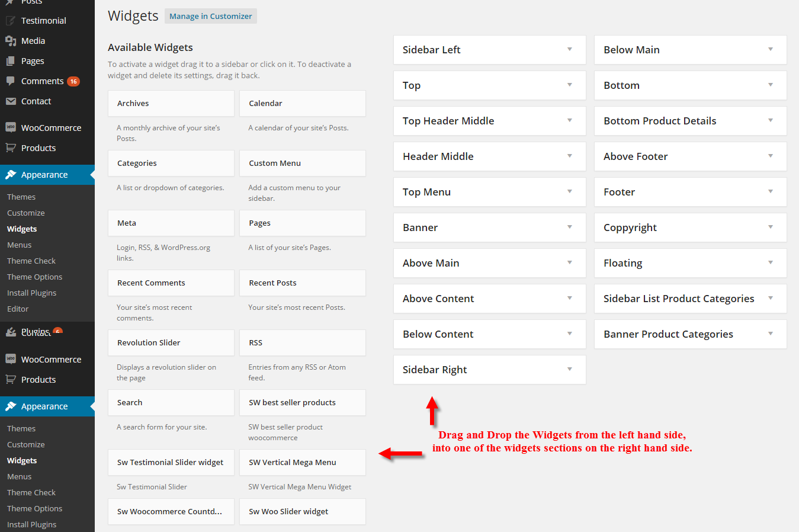This screenshot has width=799, height=532.
Task: Select the RSS widget
Action: [303, 342]
